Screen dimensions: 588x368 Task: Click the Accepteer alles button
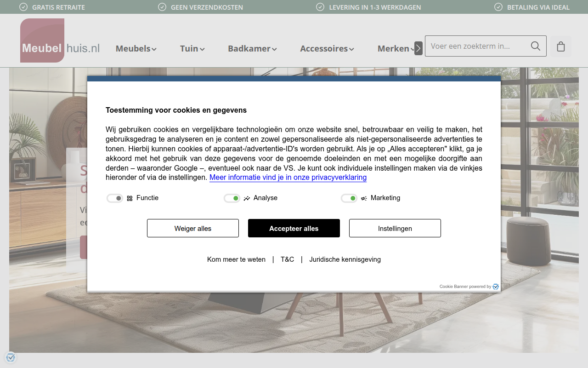(x=294, y=228)
